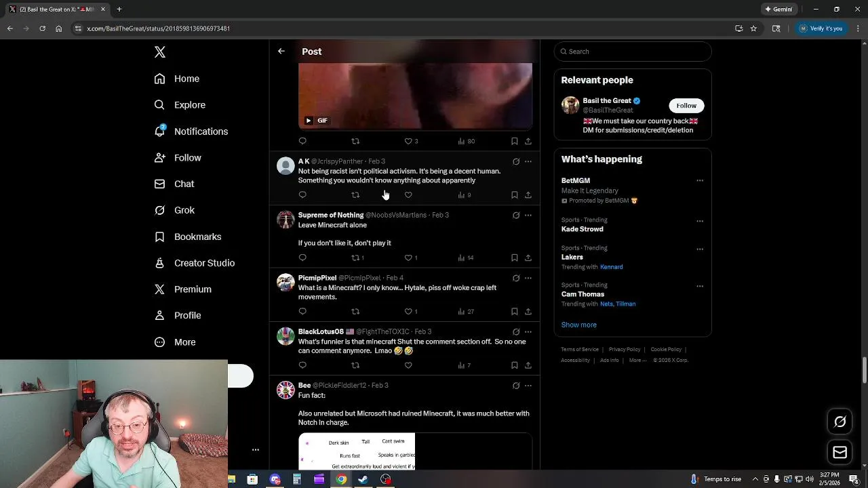Ask Grok about A K's comment

[516, 161]
